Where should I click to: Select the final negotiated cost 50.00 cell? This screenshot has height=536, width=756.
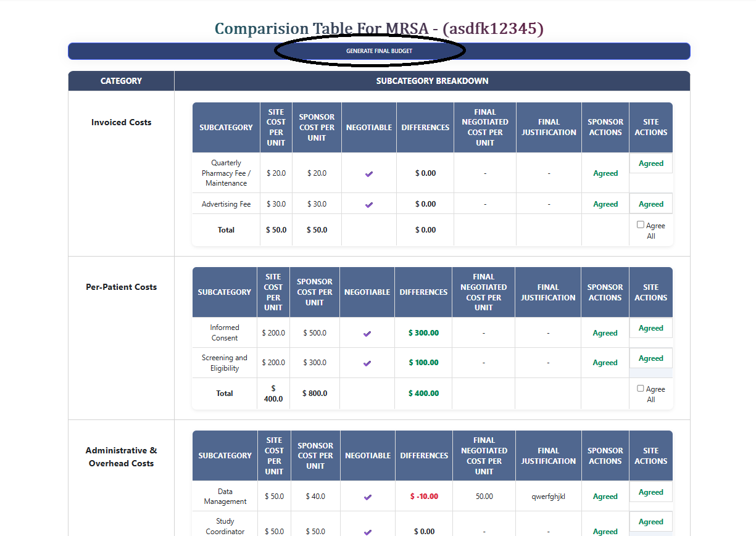(484, 496)
